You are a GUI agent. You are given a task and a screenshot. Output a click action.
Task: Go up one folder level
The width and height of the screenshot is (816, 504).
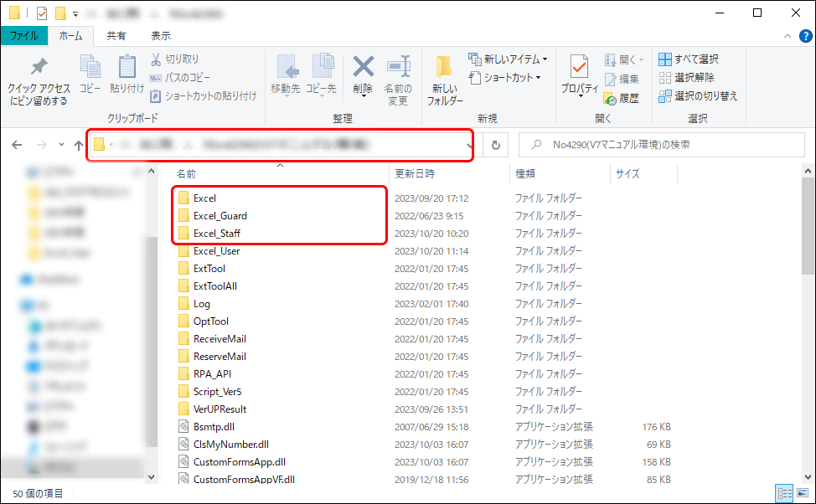(x=79, y=145)
